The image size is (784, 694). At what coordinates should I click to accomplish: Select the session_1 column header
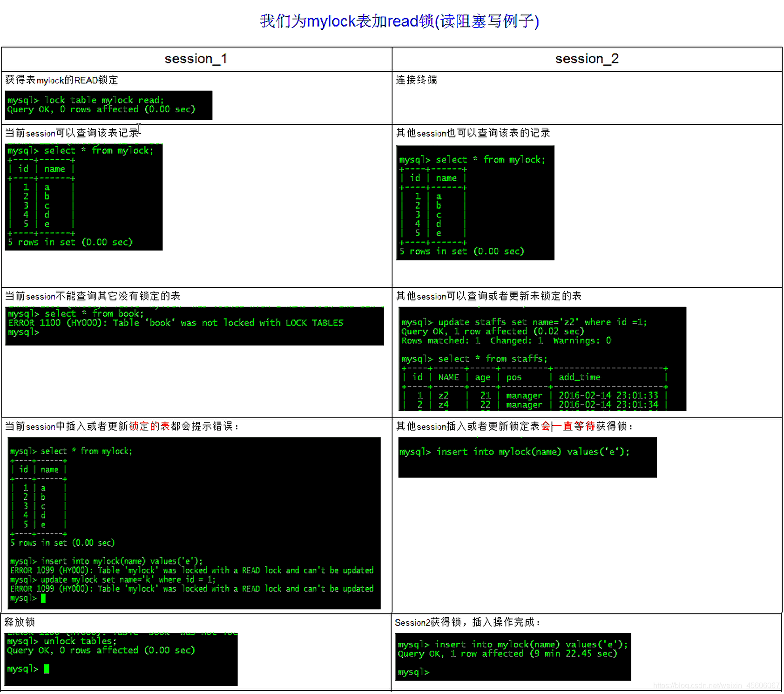coord(196,59)
